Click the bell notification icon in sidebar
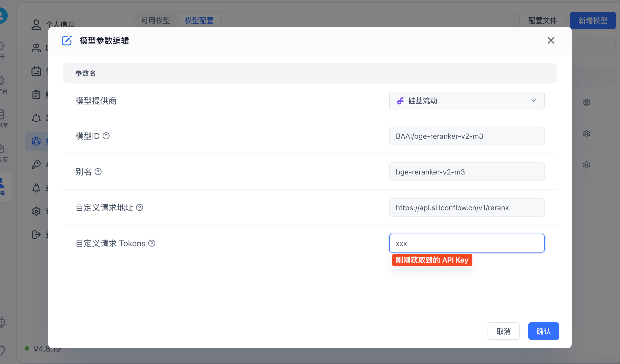The height and width of the screenshot is (364, 620). pos(36,188)
